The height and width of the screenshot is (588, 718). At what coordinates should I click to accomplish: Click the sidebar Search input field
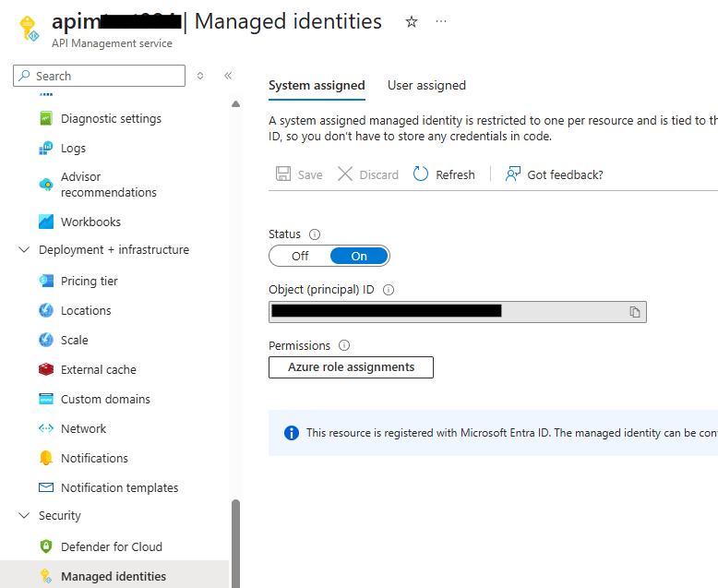tap(99, 76)
